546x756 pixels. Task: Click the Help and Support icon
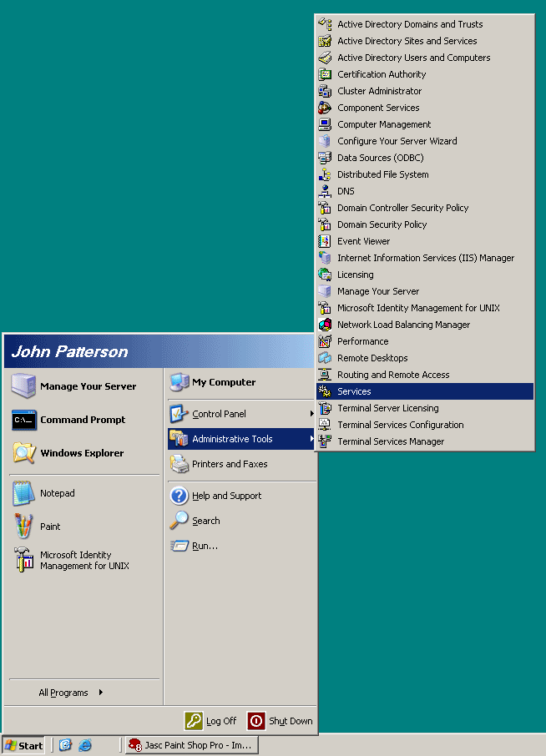179,496
